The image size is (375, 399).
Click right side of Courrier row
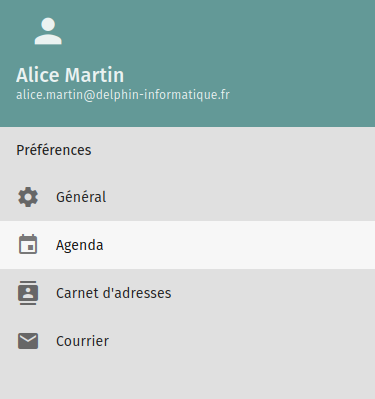click(x=300, y=341)
